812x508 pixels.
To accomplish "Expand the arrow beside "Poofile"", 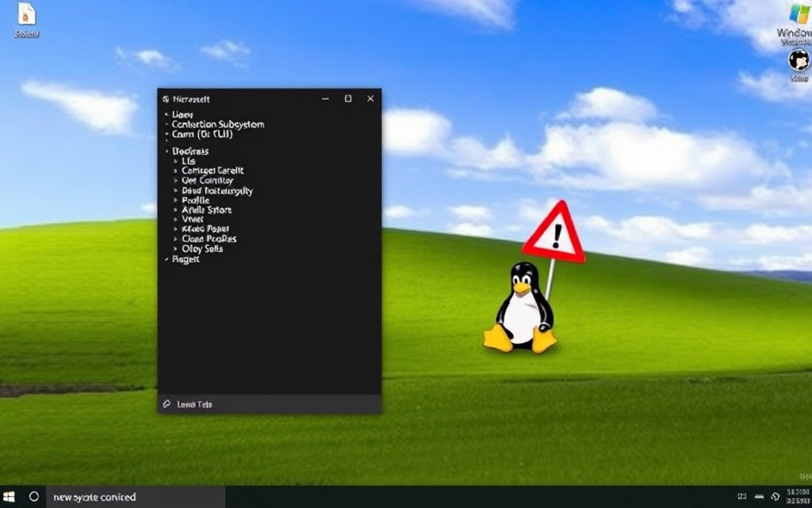I will pos(176,201).
